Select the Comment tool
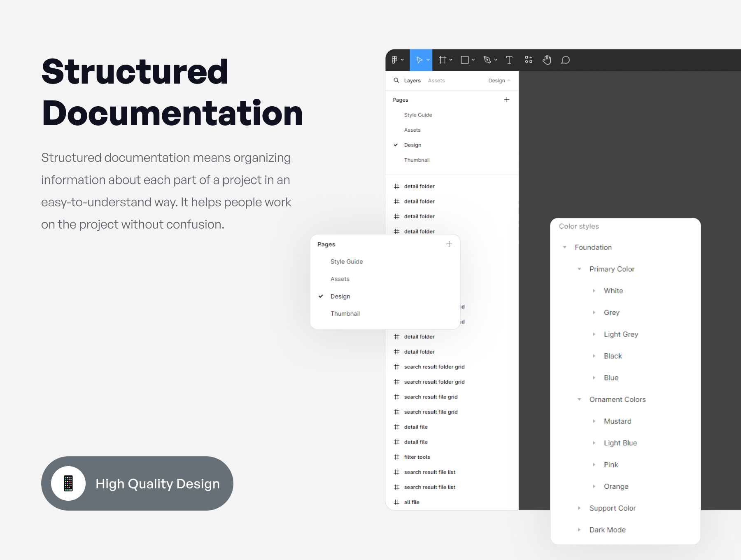This screenshot has height=560, width=741. click(x=566, y=60)
